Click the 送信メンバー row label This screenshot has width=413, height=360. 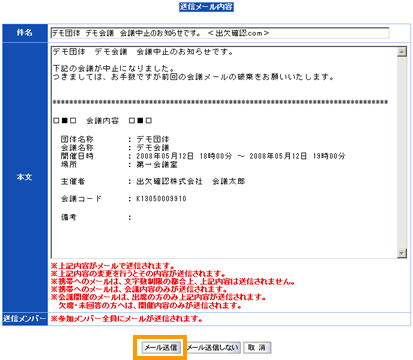[x=25, y=319]
